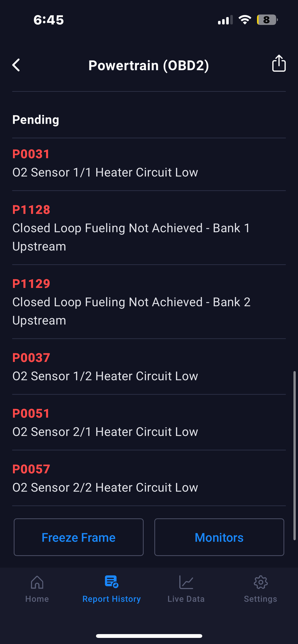This screenshot has width=298, height=644.
Task: Tap P0051 O2 Sensor 2/1 description
Action: [x=105, y=432]
